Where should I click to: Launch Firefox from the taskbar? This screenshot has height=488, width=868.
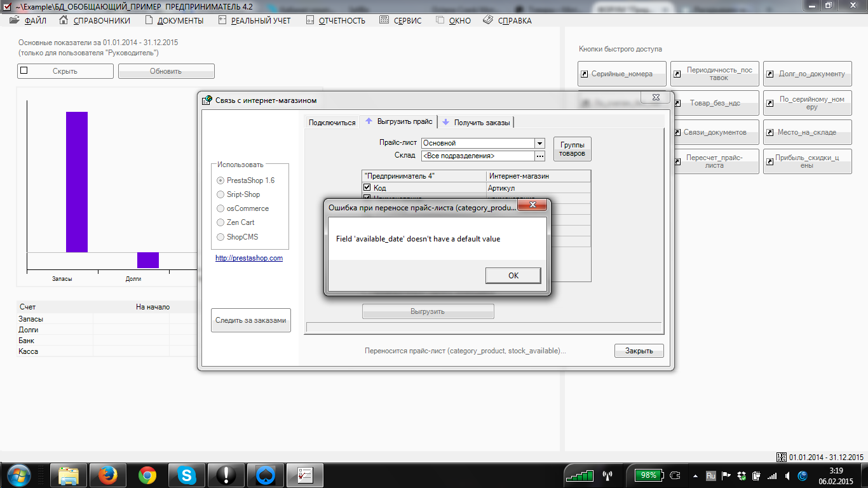coord(108,475)
